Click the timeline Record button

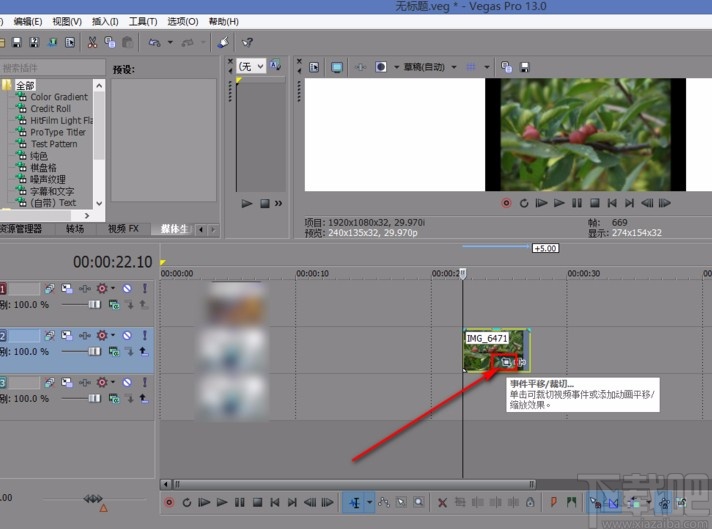[x=168, y=502]
